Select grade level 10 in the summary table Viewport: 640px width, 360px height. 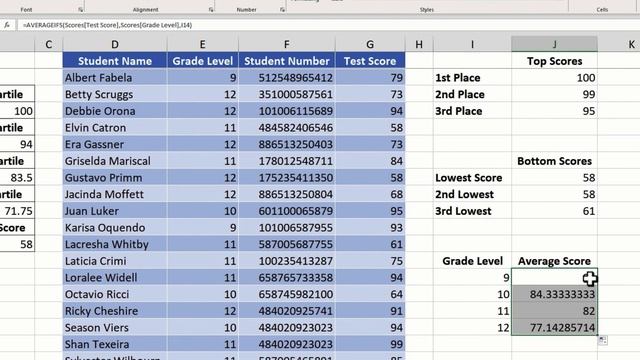point(472,294)
